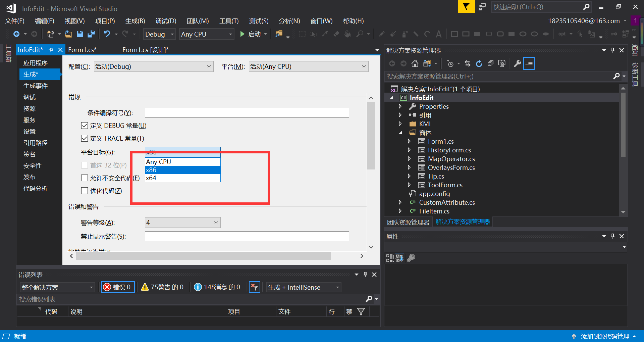Click the Show All Files icon

pos(502,63)
